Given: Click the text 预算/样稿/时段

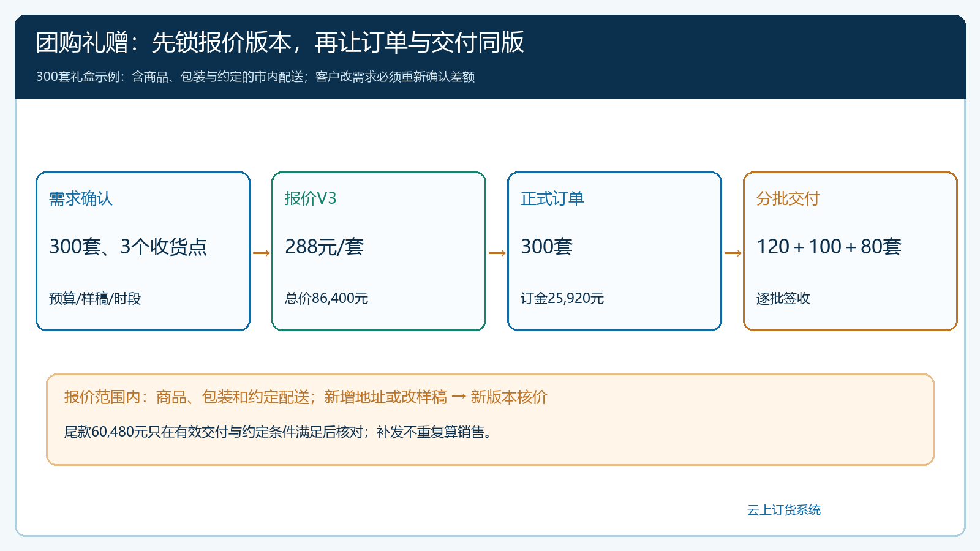Looking at the screenshot, I should (95, 298).
